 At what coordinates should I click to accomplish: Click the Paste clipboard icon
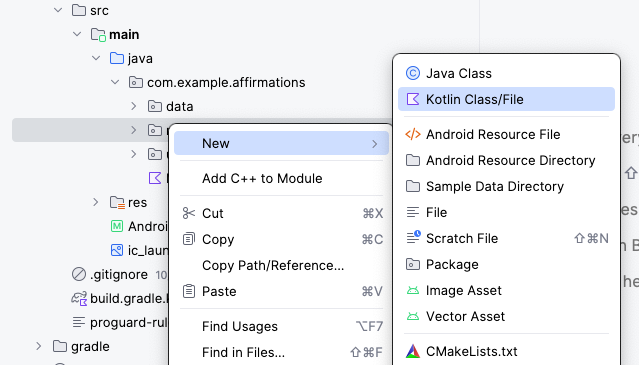[x=189, y=291]
